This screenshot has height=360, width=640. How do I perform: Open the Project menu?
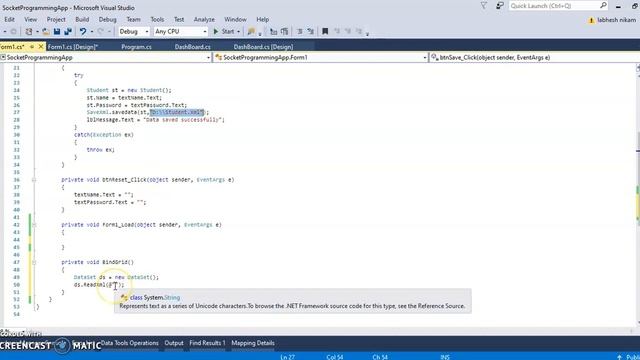point(56,19)
